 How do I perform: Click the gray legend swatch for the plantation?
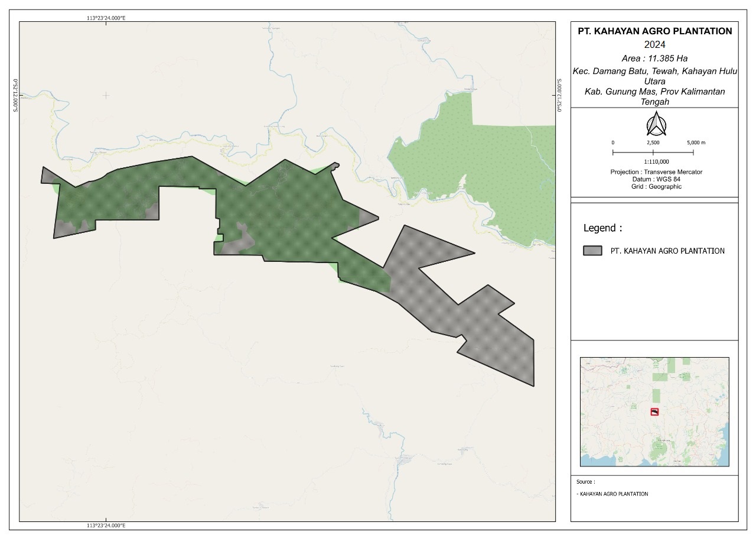(592, 251)
